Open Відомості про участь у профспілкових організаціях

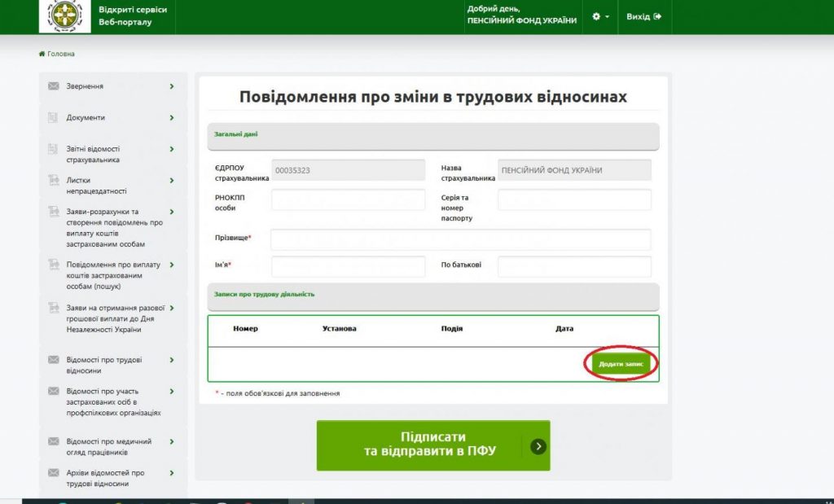tap(113, 401)
